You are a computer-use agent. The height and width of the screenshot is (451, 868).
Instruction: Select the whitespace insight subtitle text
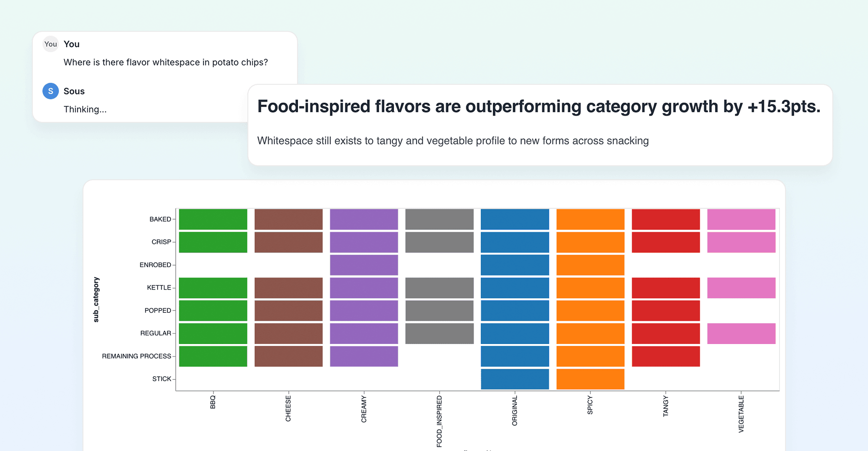click(453, 141)
